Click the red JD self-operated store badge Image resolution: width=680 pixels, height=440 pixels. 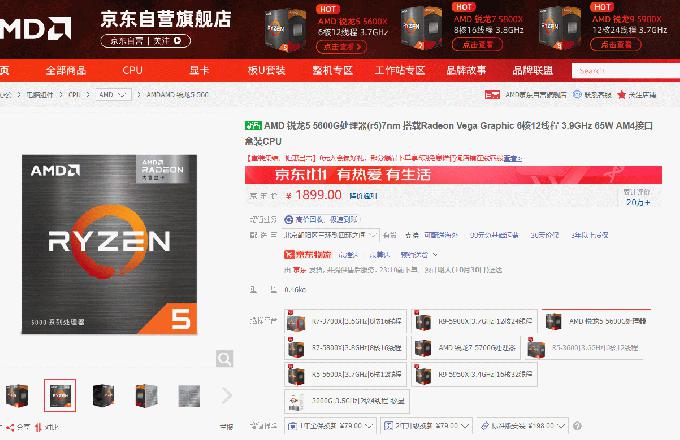tap(492, 95)
